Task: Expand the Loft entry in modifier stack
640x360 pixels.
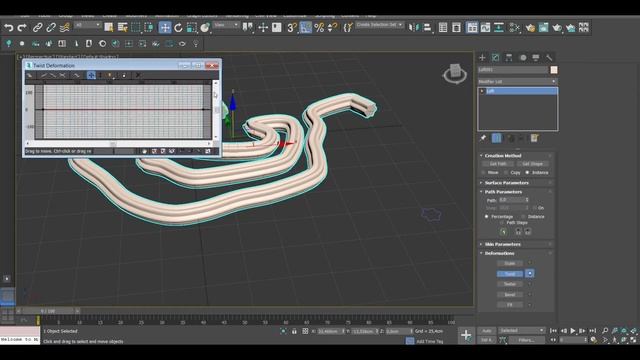Action: pos(482,91)
